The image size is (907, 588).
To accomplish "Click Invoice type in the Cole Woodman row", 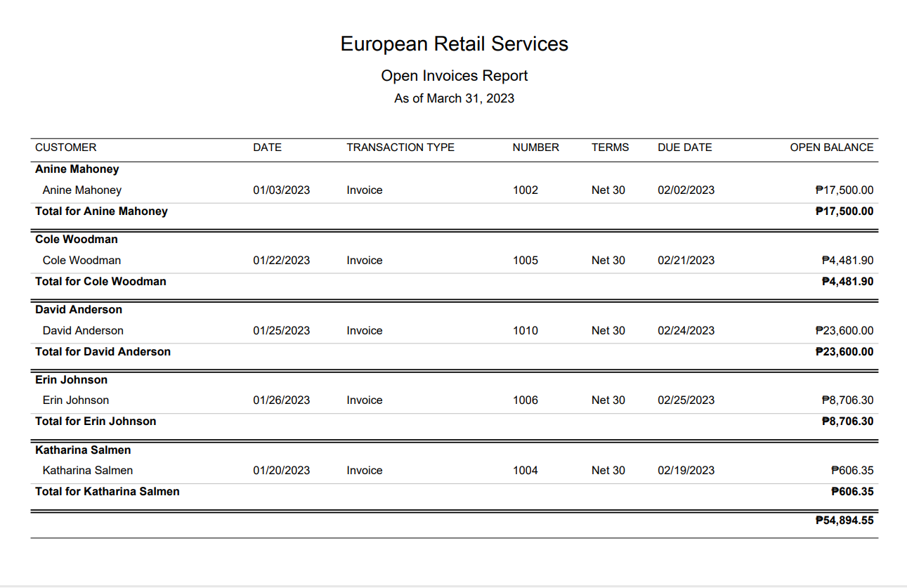I will (x=365, y=261).
